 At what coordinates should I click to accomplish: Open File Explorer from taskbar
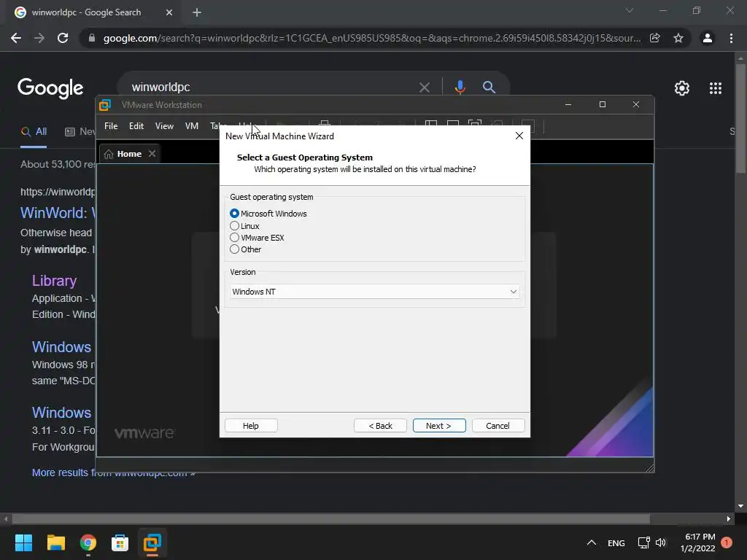(x=55, y=542)
